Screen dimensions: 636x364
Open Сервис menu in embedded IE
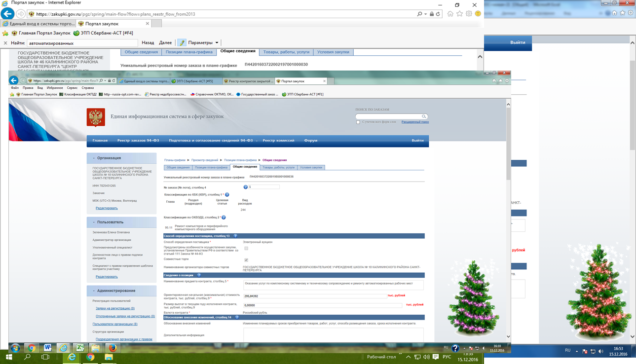(72, 88)
